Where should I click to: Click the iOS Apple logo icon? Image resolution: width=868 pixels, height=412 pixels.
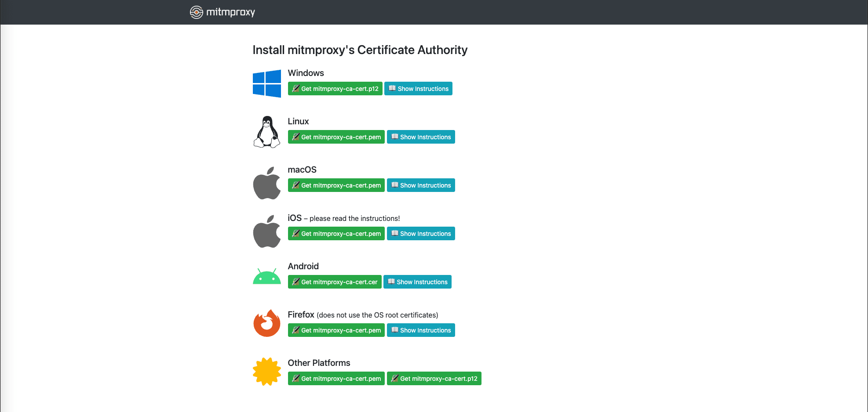click(267, 231)
